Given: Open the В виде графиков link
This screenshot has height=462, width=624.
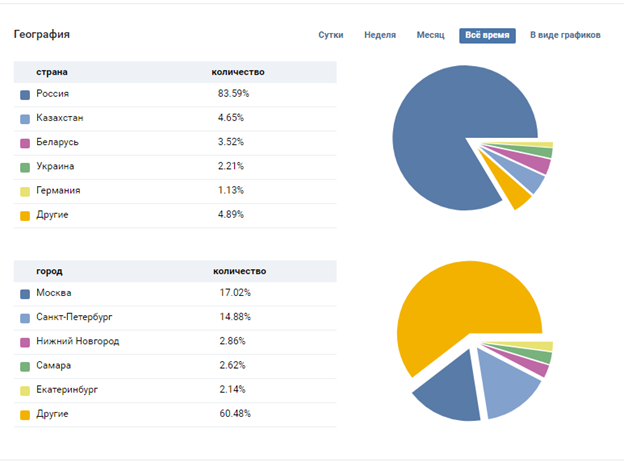Looking at the screenshot, I should click(565, 35).
